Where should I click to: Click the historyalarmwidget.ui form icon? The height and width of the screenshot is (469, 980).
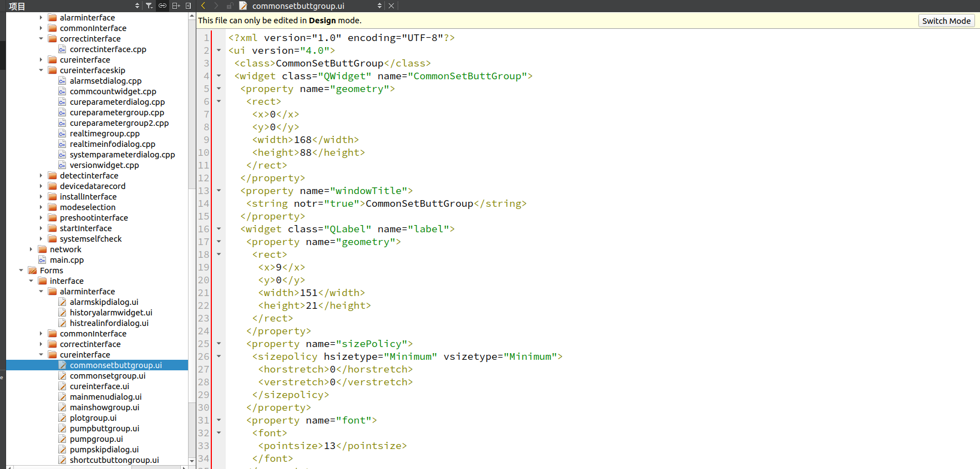tap(62, 313)
